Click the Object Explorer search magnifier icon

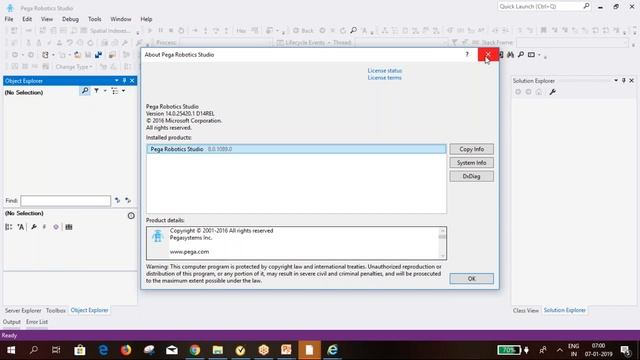(x=85, y=91)
